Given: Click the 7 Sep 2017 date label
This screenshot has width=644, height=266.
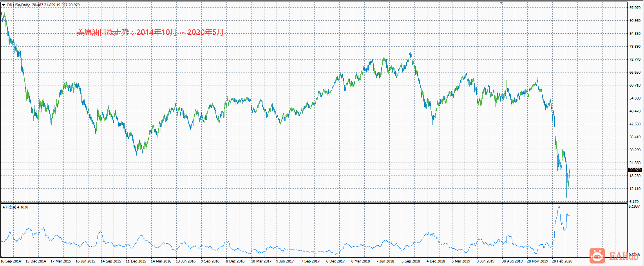Looking at the screenshot, I should point(311,261).
